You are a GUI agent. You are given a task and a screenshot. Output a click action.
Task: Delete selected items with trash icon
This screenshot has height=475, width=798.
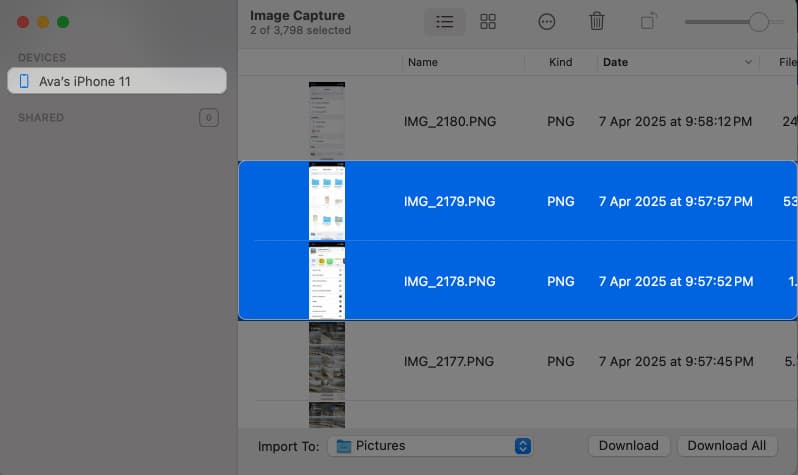click(596, 21)
